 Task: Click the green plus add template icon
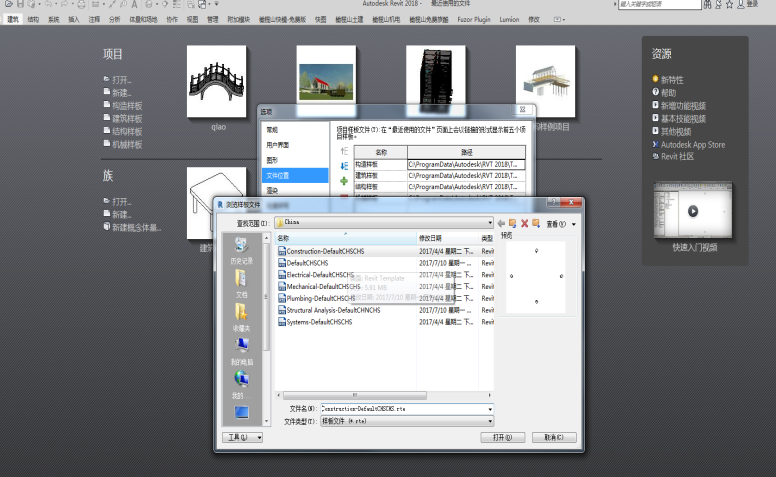(x=344, y=181)
